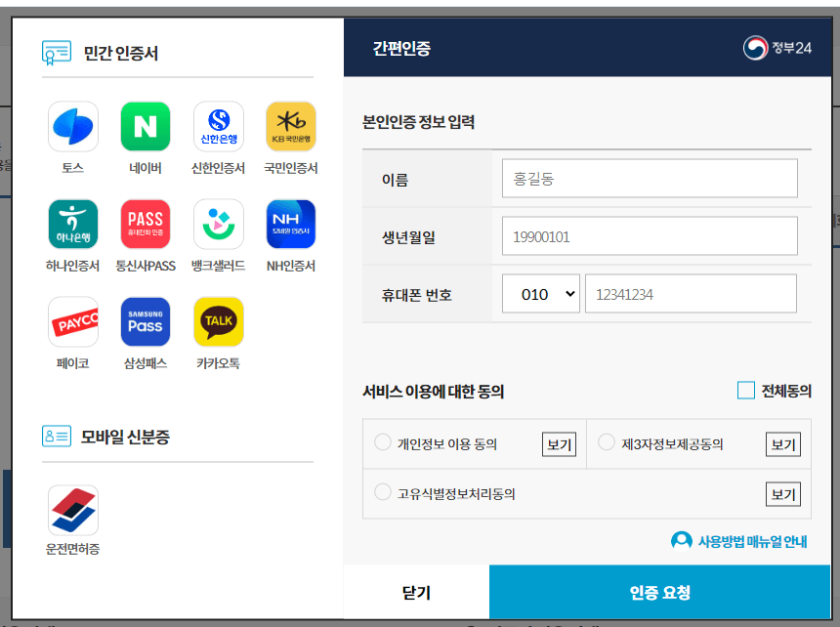Select 하나인증서 for verification

[72, 223]
